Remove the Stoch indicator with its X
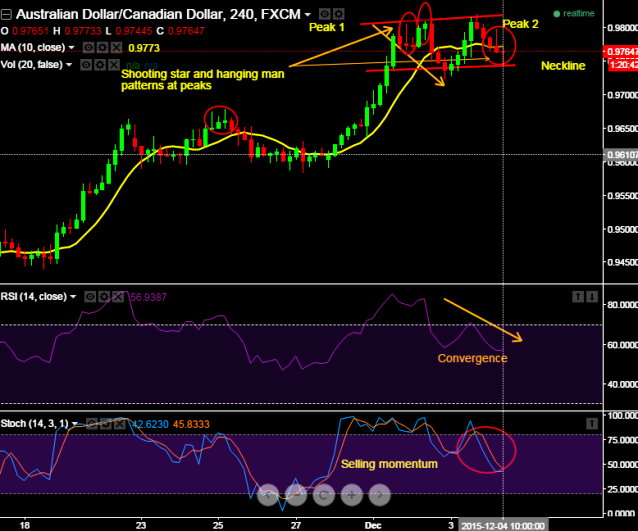The image size is (638, 531). 120,424
